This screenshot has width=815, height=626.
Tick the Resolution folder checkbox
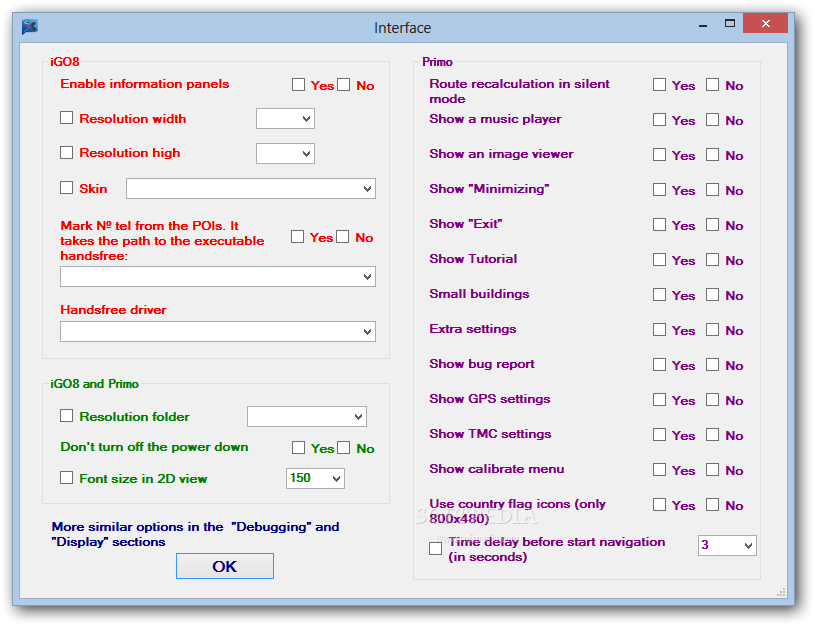(x=67, y=416)
